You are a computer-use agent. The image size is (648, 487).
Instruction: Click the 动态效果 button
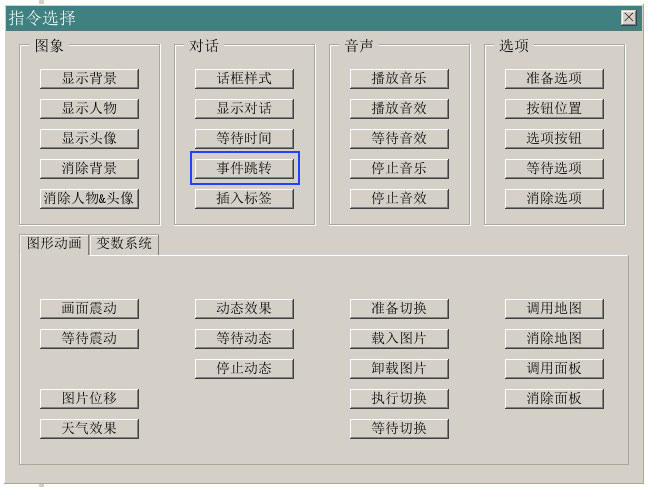244,309
